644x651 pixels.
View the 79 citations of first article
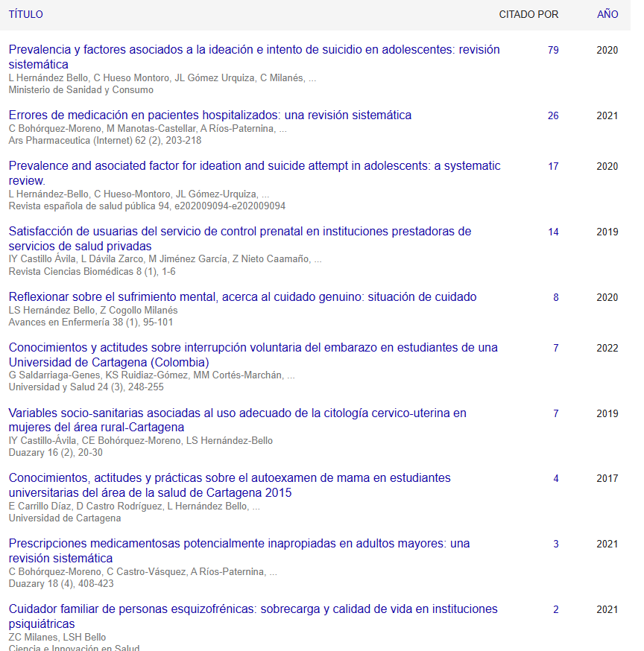(x=553, y=51)
